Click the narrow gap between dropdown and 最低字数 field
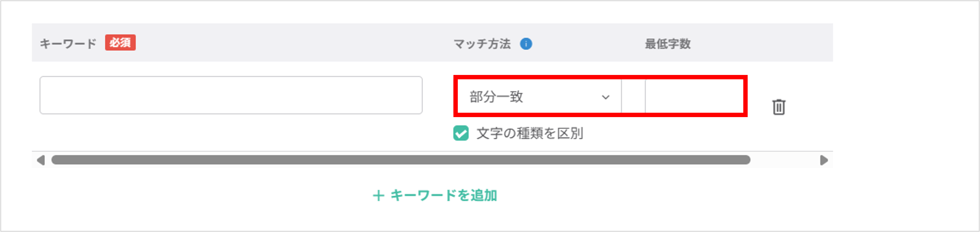The height and width of the screenshot is (232, 980). pyautogui.click(x=633, y=96)
